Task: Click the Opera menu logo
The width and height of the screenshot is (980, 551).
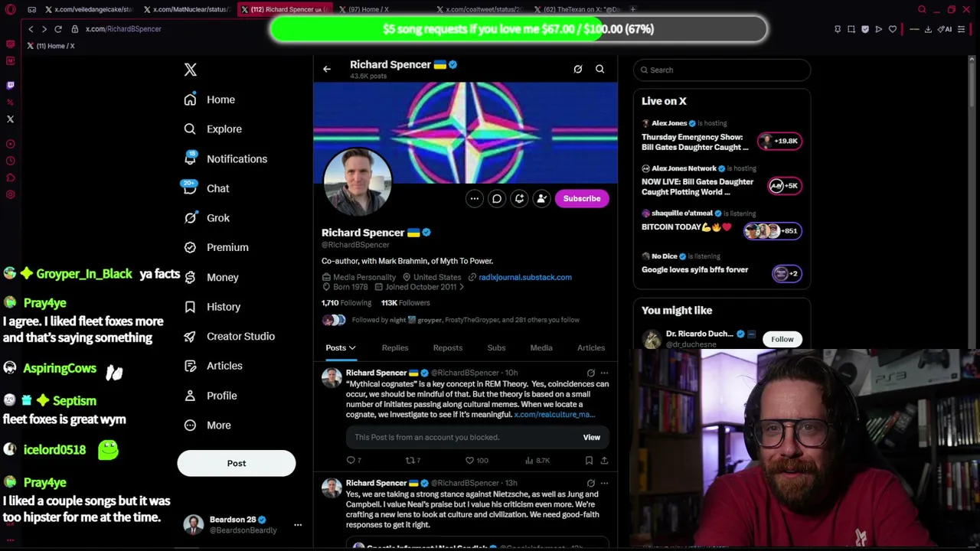Action: (x=11, y=10)
